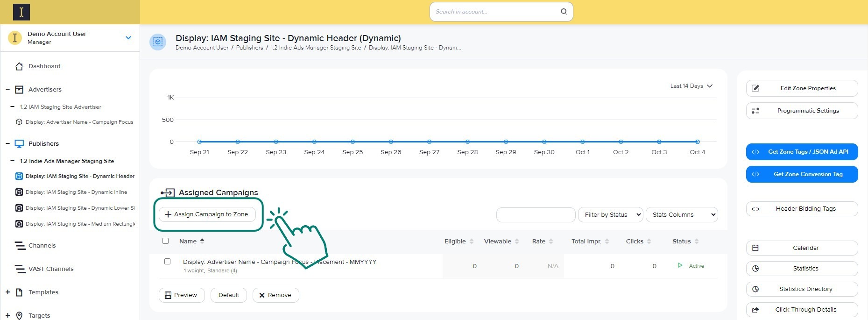This screenshot has width=868, height=320.
Task: Open the Stats Columns dropdown
Action: click(x=681, y=215)
